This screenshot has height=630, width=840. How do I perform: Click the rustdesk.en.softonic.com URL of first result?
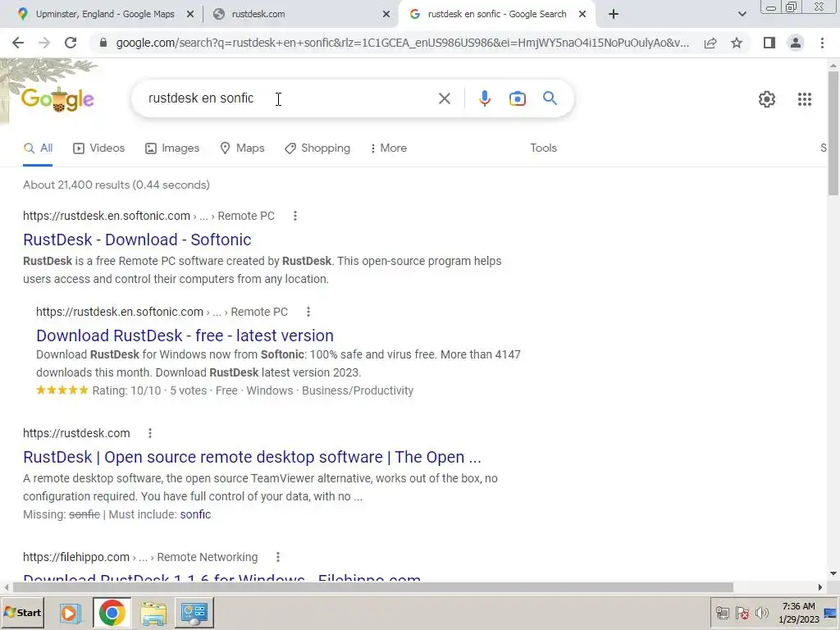pos(107,216)
